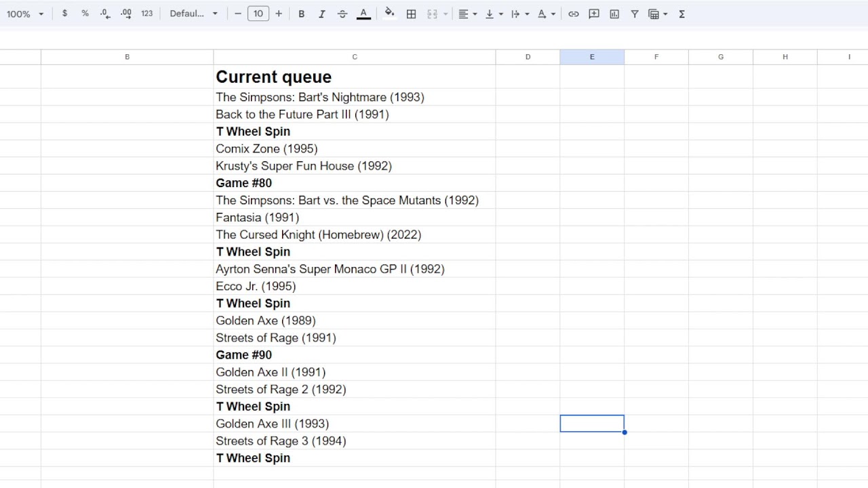Select column C header

coord(355,57)
